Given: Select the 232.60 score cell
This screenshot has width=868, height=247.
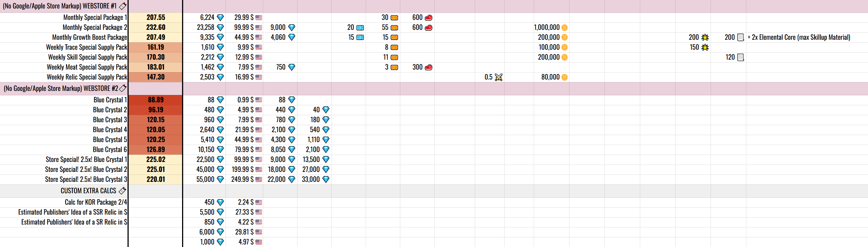Looking at the screenshot, I should (x=156, y=27).
